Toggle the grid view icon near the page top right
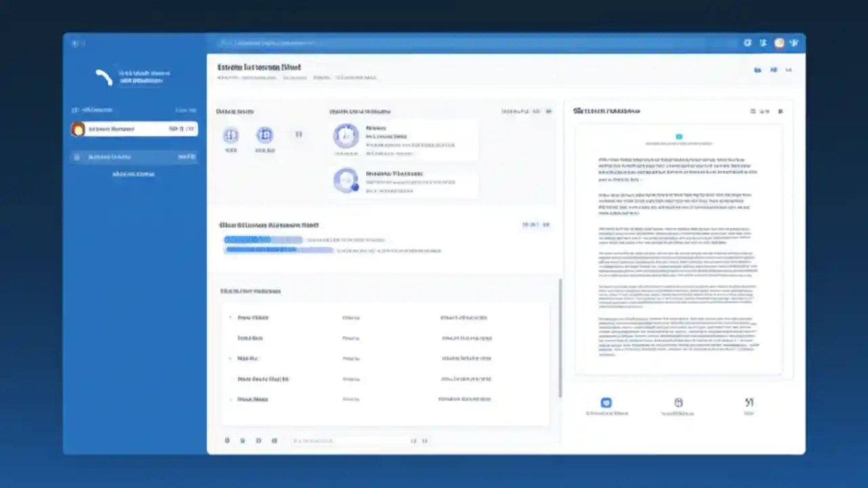Screen dimensions: 868x488 coord(757,70)
